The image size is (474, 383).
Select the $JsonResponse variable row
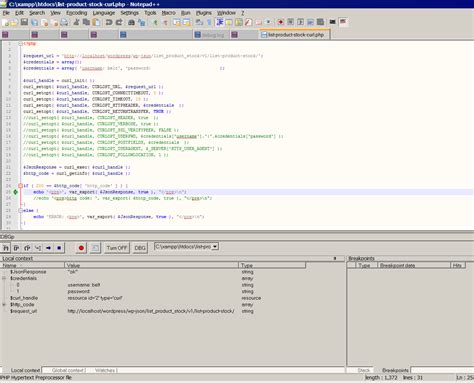click(28, 272)
